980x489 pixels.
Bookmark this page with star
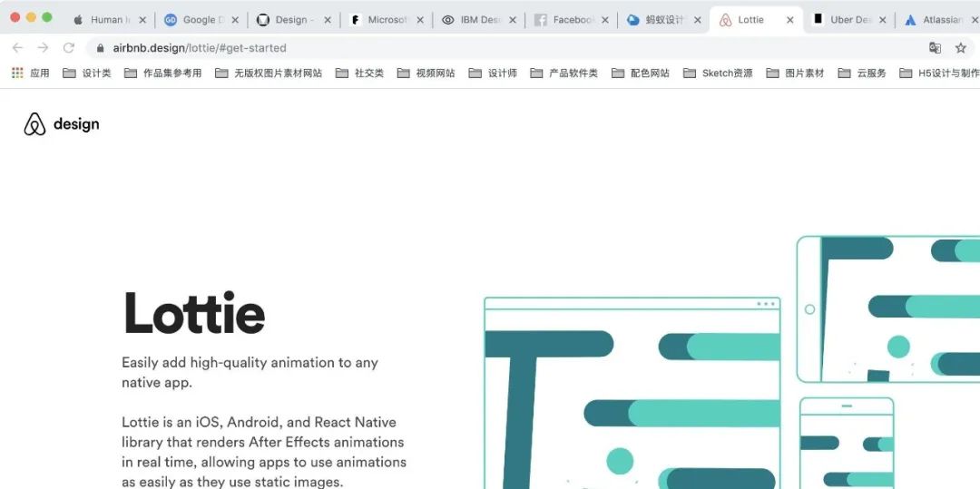tap(961, 47)
